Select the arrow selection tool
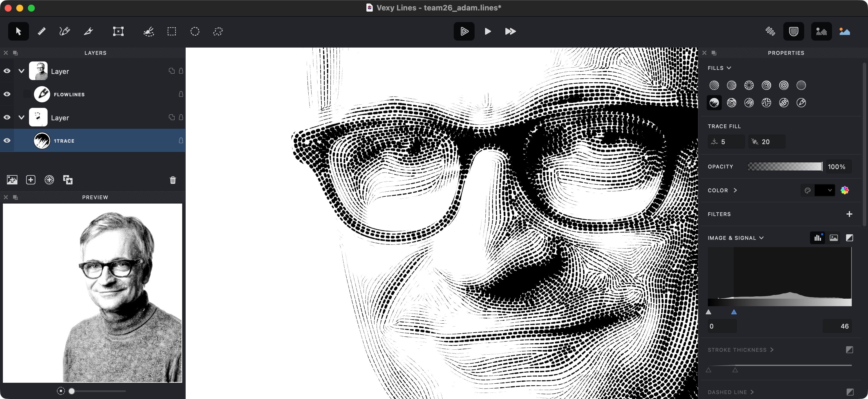This screenshot has width=868, height=399. [18, 31]
